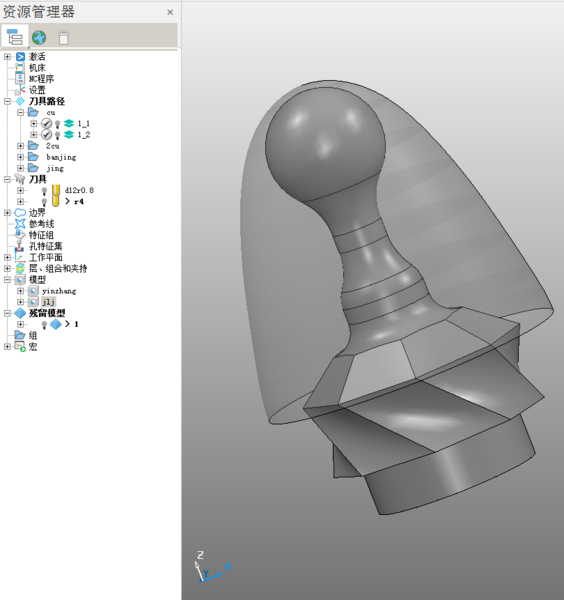Screen dimensions: 564x600
Task: Select the highlighted jlj label
Action: 49,302
